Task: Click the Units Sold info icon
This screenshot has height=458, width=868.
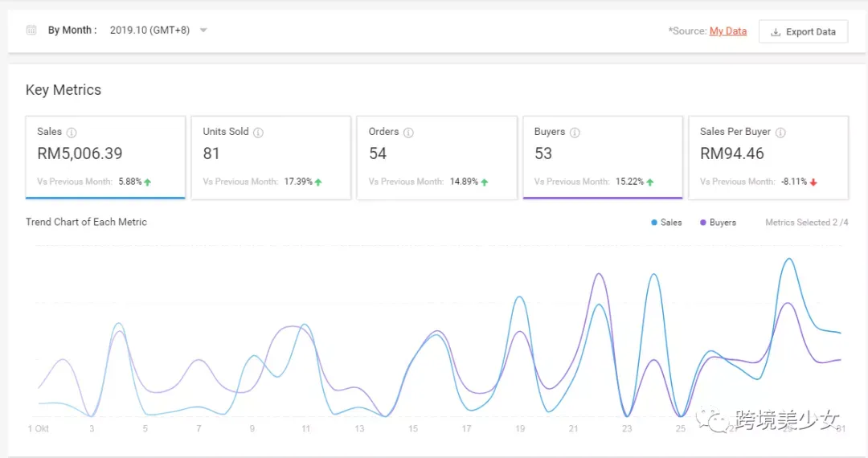Action: pos(259,133)
